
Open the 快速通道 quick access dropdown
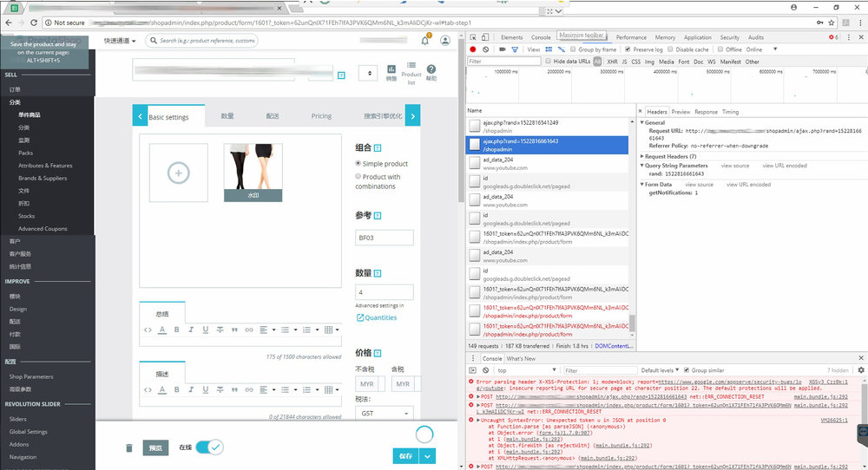tap(120, 41)
